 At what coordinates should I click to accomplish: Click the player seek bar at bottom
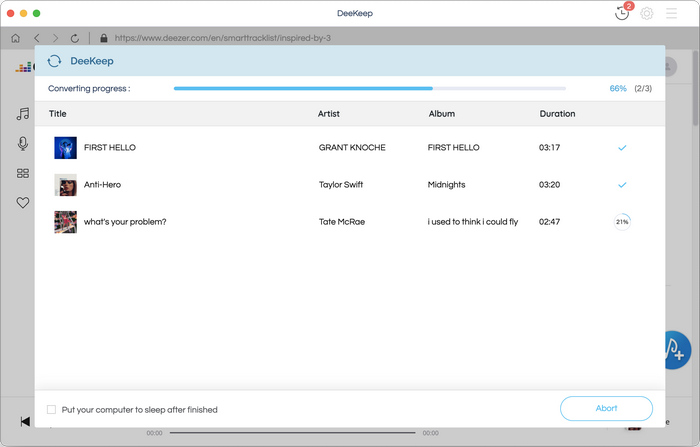(292, 432)
